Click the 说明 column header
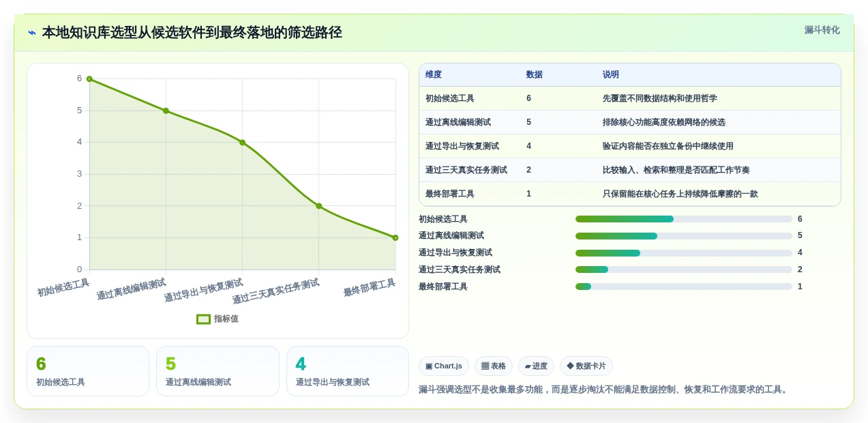Viewport: 868px width, 423px height. [611, 74]
